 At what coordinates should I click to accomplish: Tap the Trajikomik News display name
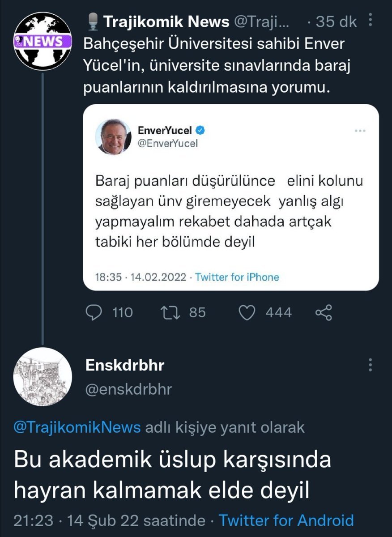(166, 21)
